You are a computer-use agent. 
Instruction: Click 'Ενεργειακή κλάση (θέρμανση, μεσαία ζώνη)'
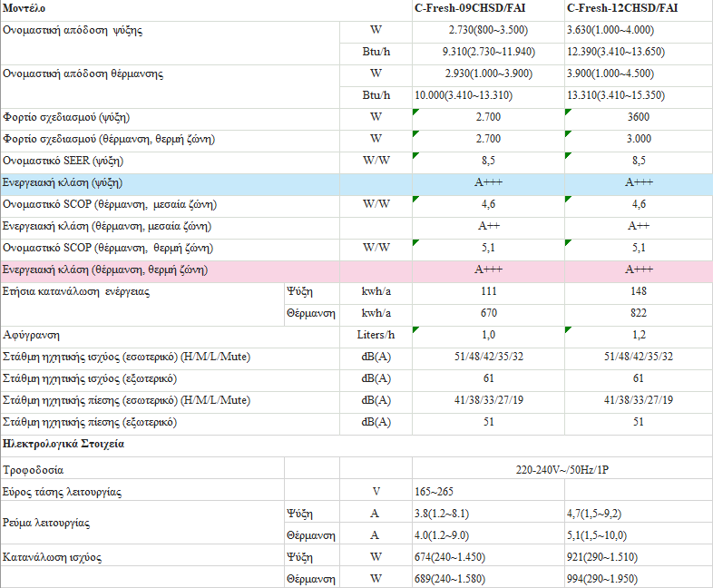107,227
